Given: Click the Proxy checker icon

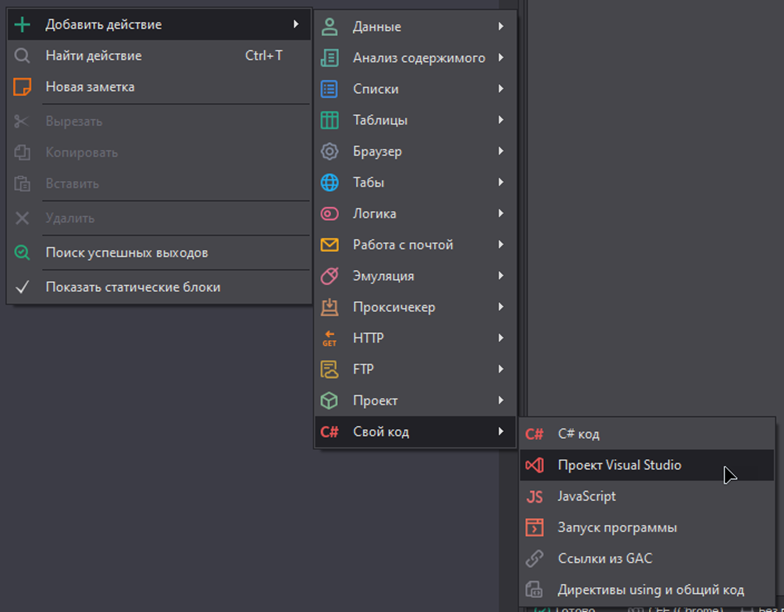Looking at the screenshot, I should [x=329, y=307].
